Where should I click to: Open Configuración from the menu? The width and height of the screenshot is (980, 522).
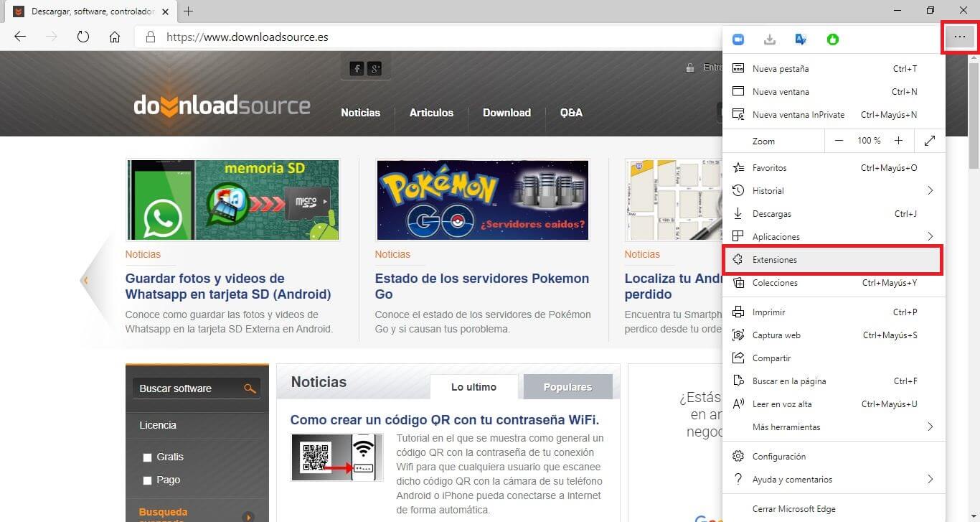point(834,457)
